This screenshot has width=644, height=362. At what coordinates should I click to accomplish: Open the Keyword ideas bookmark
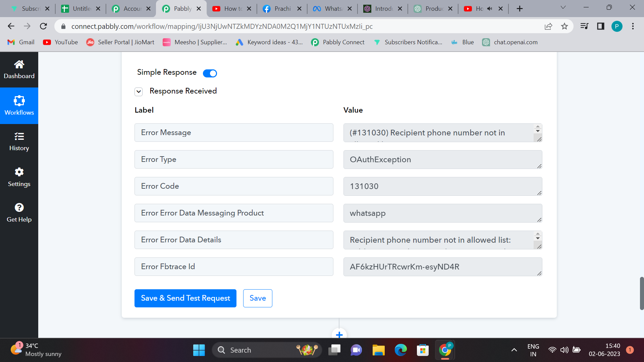[x=269, y=42]
